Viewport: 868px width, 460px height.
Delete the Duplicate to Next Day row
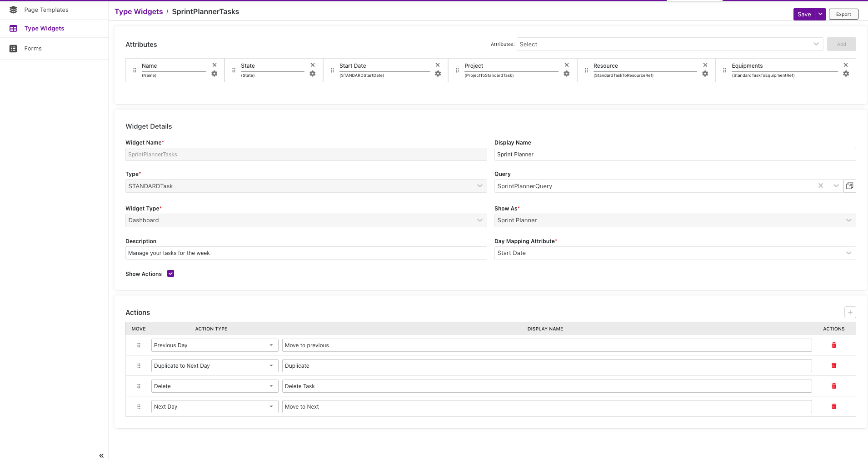coord(834,365)
